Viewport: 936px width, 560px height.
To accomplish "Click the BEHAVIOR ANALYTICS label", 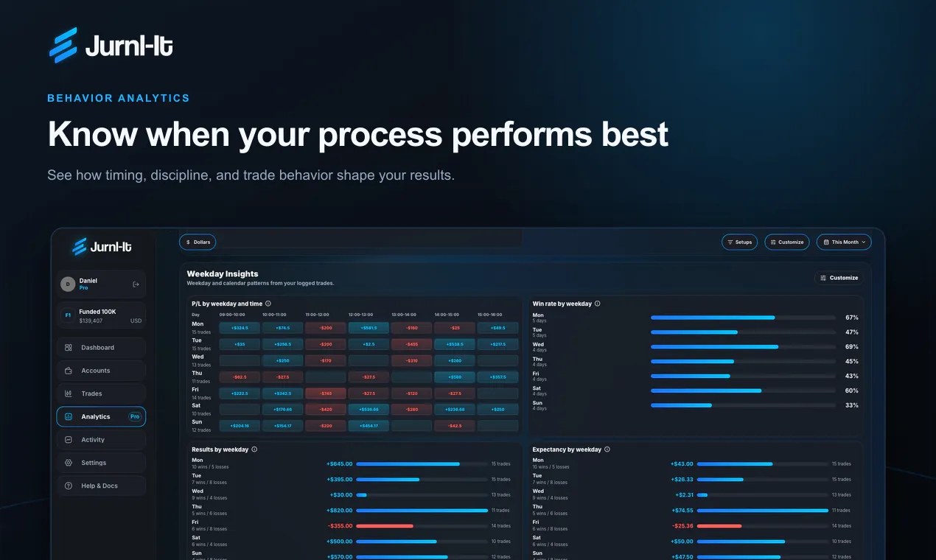I will [119, 98].
